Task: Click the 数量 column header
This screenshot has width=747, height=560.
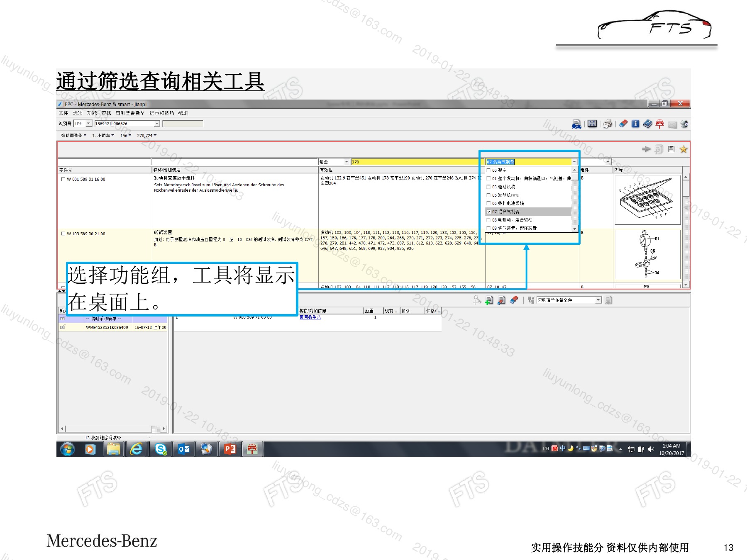Action: [x=373, y=311]
